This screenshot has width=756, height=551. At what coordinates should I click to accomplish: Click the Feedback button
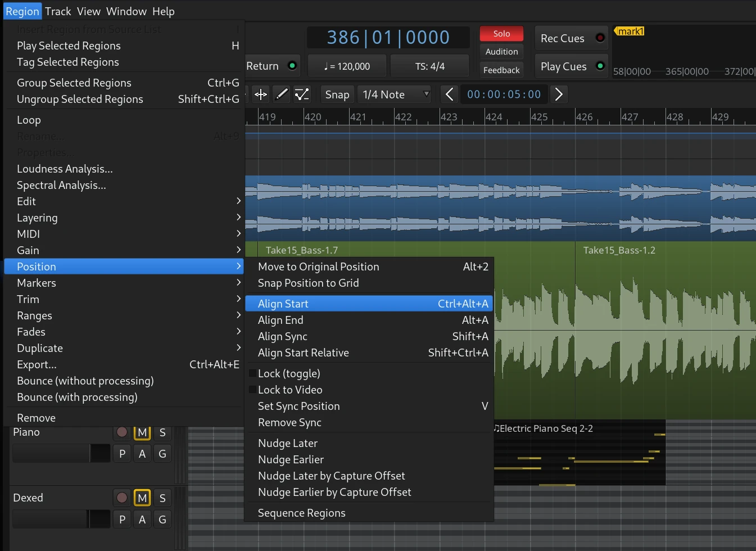point(501,70)
